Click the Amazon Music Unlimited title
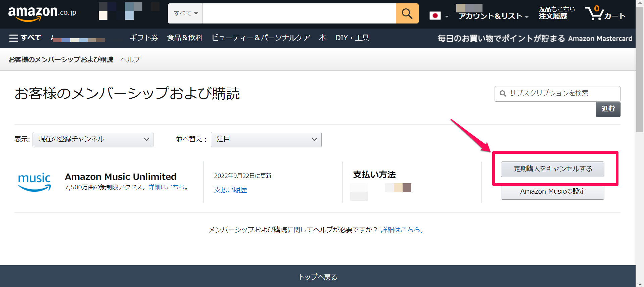Viewport: 644px width, 287px height. [x=121, y=177]
